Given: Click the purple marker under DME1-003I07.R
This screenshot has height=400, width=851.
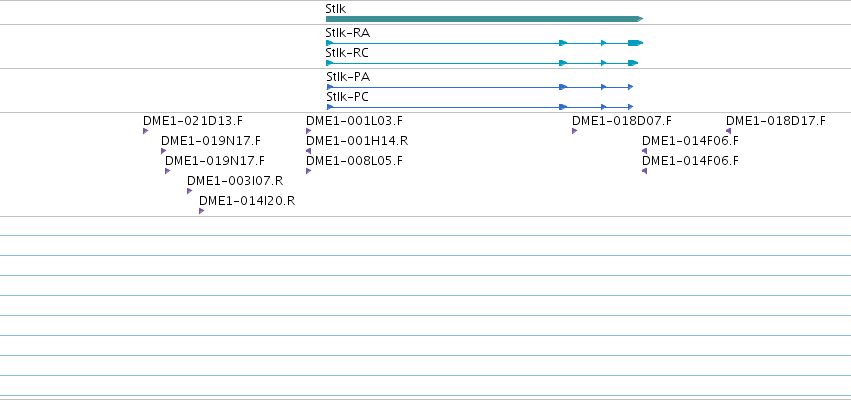Looking at the screenshot, I should (189, 191).
